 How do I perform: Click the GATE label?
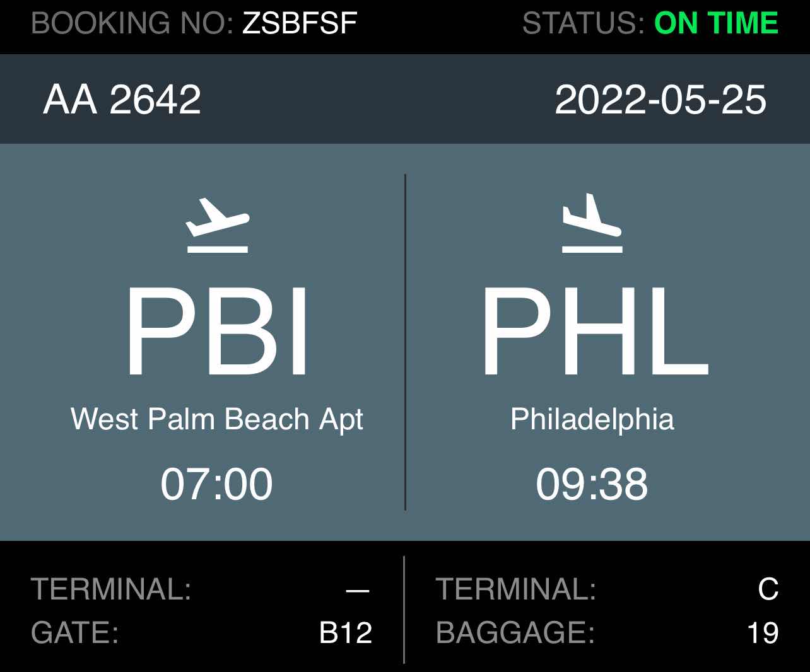(x=74, y=633)
